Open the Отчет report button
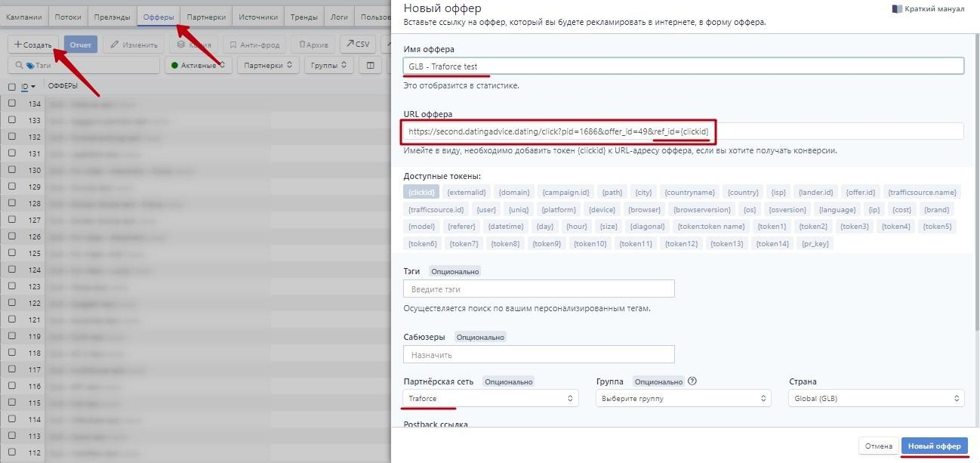980x463 pixels. click(81, 45)
